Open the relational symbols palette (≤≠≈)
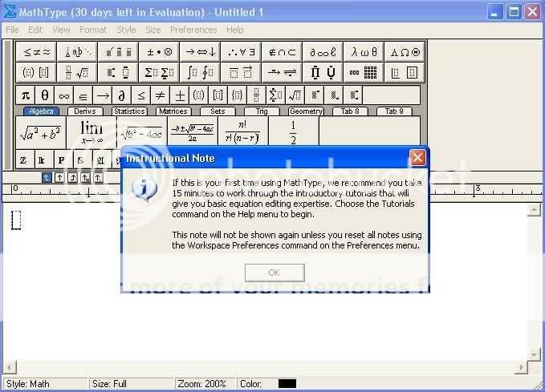The image size is (545, 392). [36, 52]
